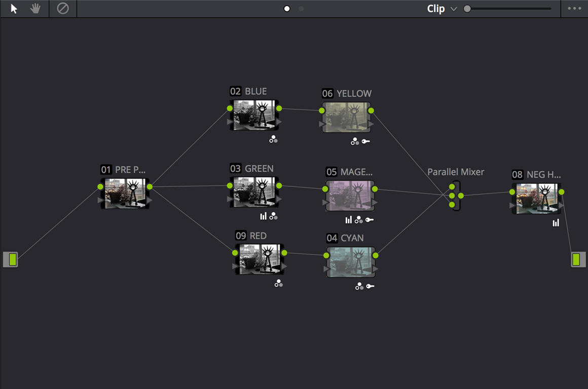Click the bypass grades circle-slash icon

pos(63,9)
